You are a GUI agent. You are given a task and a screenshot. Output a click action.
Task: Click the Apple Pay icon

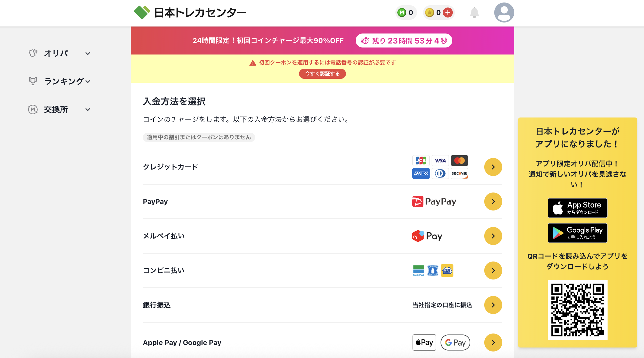point(424,342)
